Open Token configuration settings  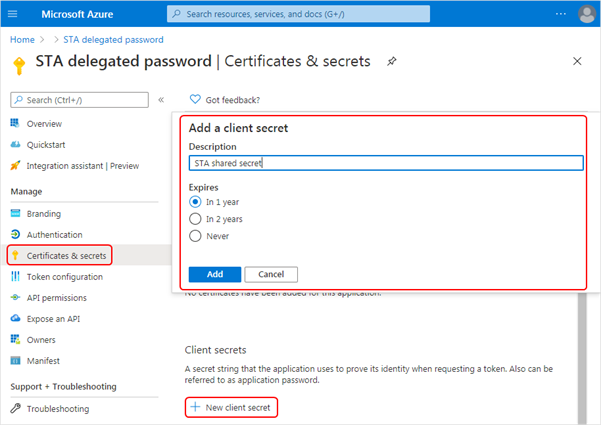pyautogui.click(x=65, y=277)
